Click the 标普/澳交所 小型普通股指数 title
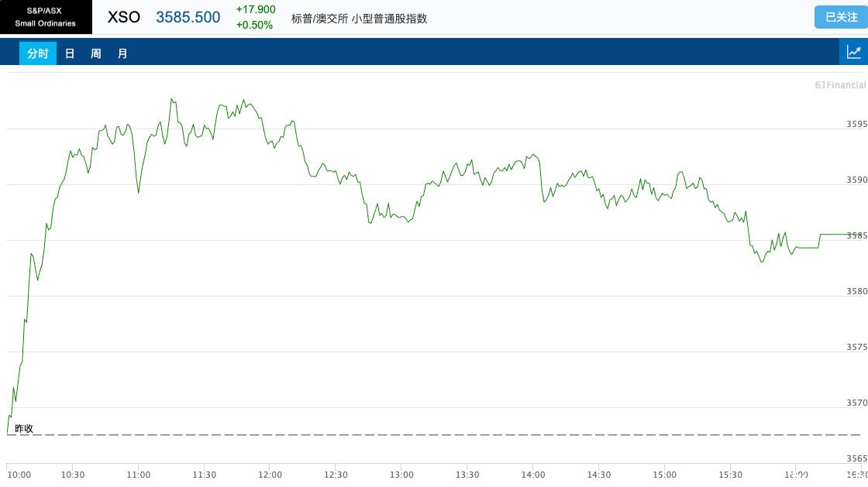 (x=360, y=19)
